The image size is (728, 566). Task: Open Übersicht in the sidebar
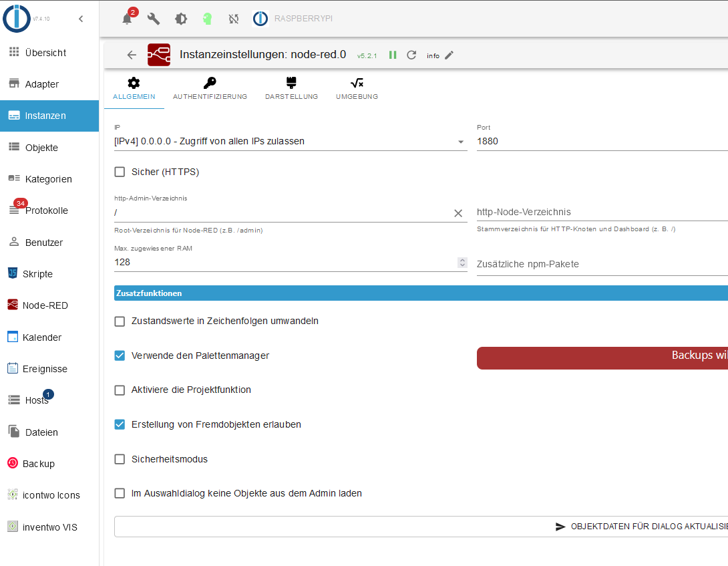click(x=49, y=53)
